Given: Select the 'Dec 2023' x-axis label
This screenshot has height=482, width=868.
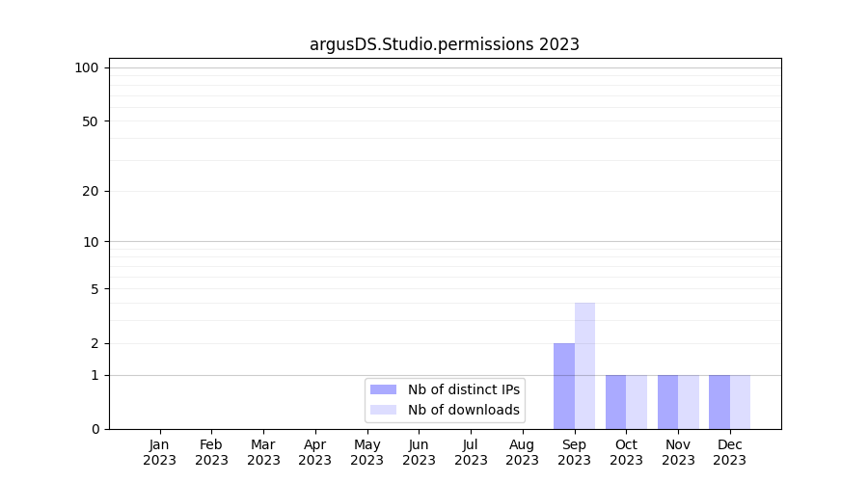Looking at the screenshot, I should click(x=729, y=452).
